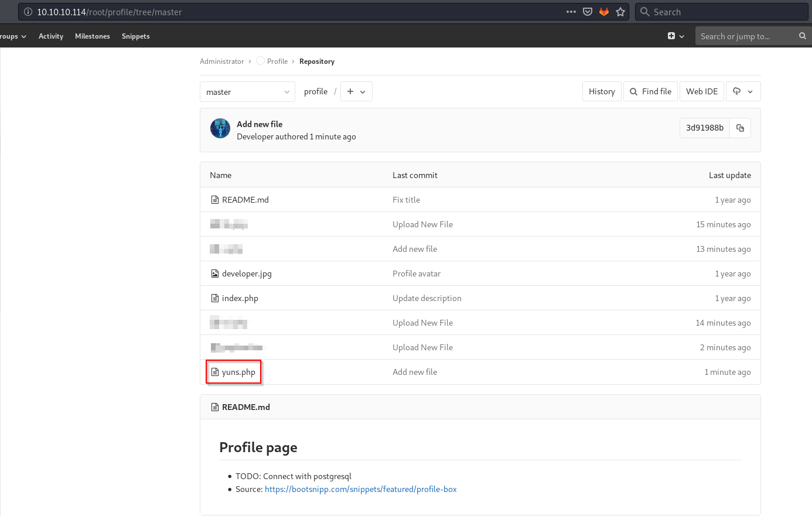Screen dimensions: 812x516
Task: Click the magnifier icon in GitLab search
Action: (x=803, y=36)
